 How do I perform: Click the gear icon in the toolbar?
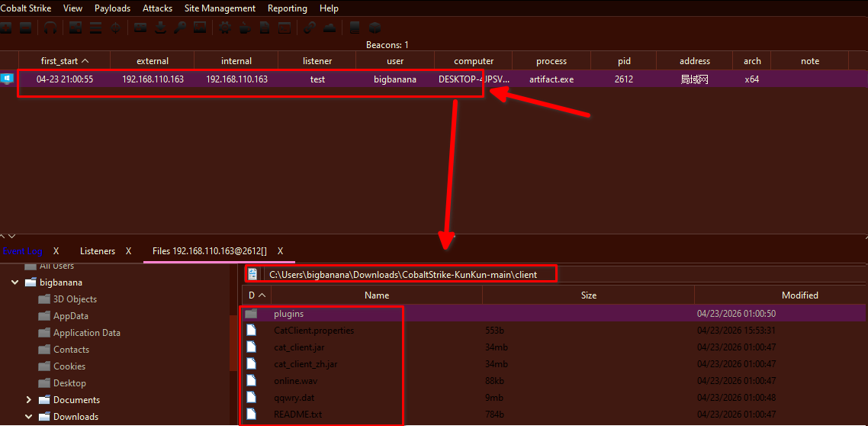tap(224, 28)
